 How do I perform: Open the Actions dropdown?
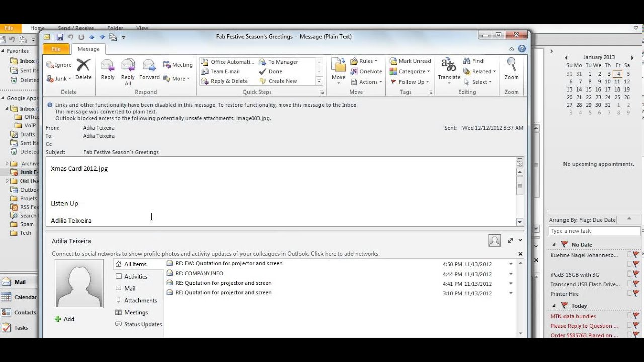(x=366, y=82)
